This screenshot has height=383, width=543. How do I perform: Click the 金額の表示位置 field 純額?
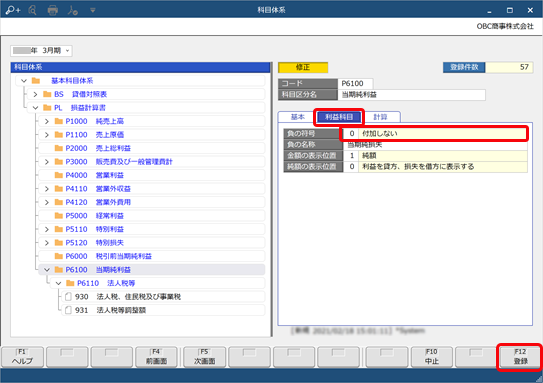pos(435,156)
